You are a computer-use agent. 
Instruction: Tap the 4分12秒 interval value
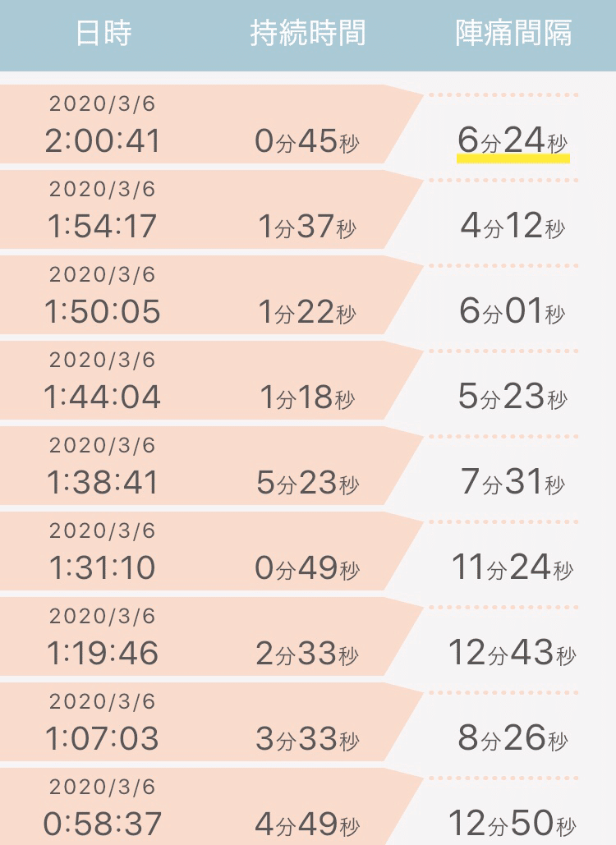tap(513, 226)
